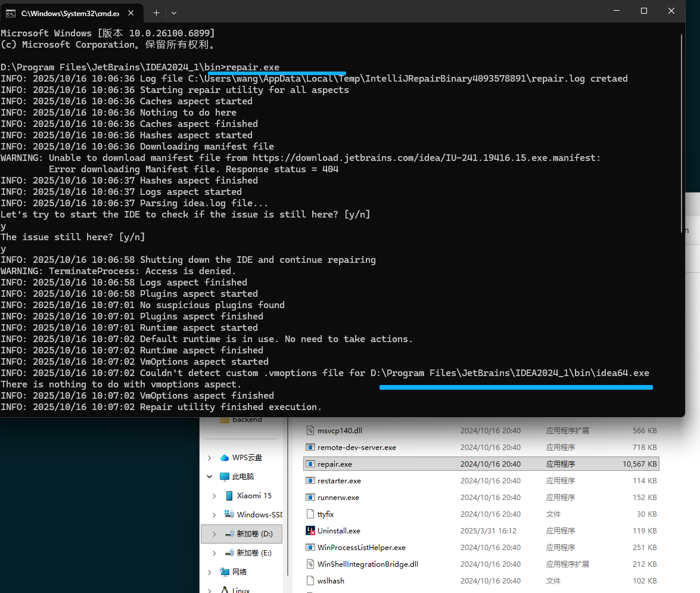Expand 网络 tree node
The height and width of the screenshot is (593, 700).
pos(209,572)
